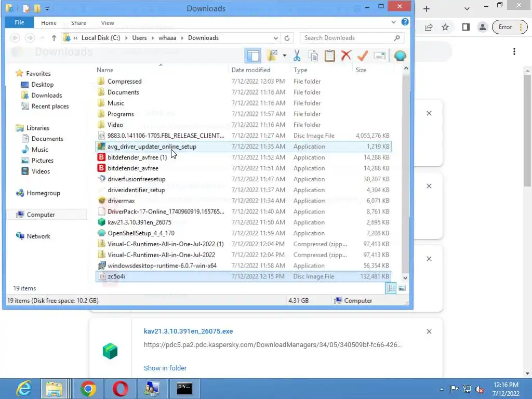
Task: Select the Compressed folder
Action: [124, 82]
